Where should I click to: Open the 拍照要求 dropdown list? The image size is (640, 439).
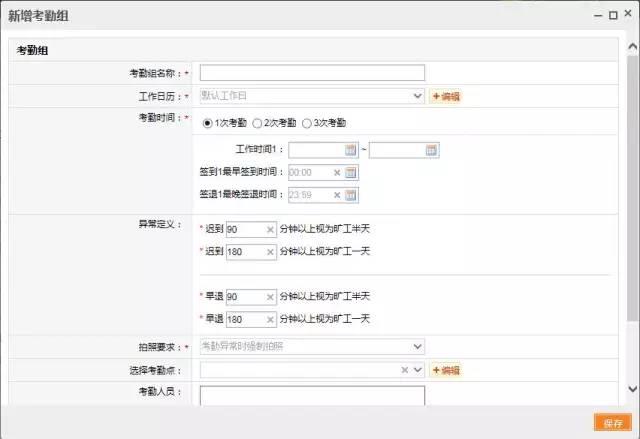pyautogui.click(x=417, y=347)
